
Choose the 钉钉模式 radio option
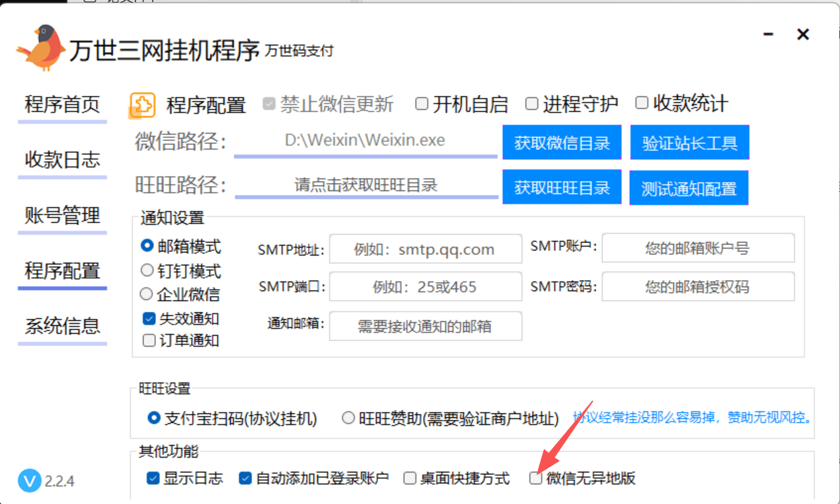147,270
